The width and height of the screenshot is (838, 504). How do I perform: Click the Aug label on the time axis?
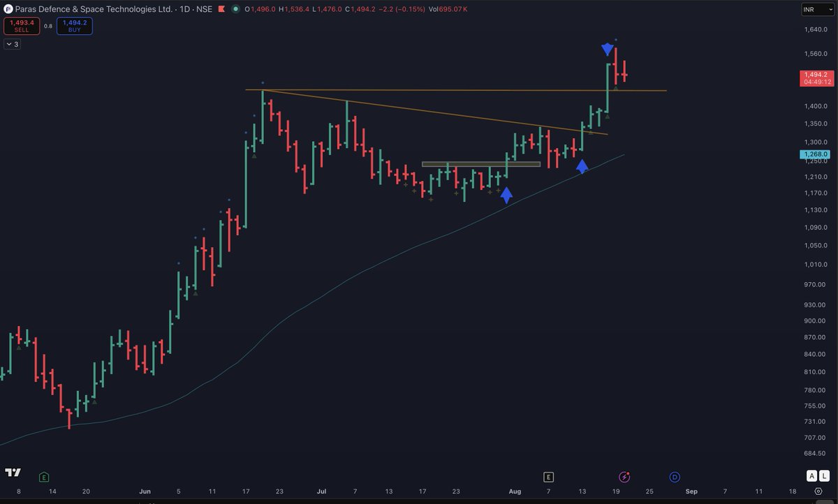(515, 491)
